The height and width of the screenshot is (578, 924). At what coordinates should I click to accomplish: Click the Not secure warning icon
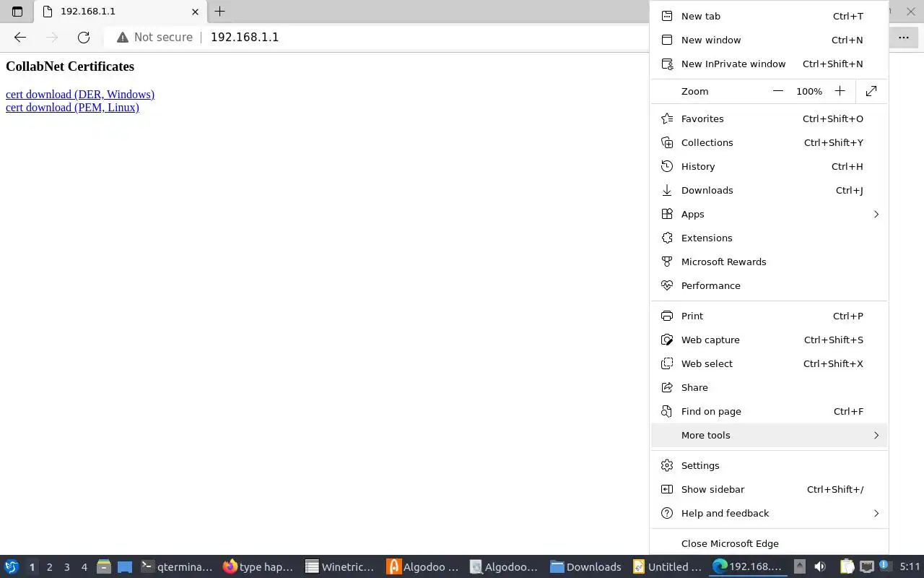coord(123,37)
